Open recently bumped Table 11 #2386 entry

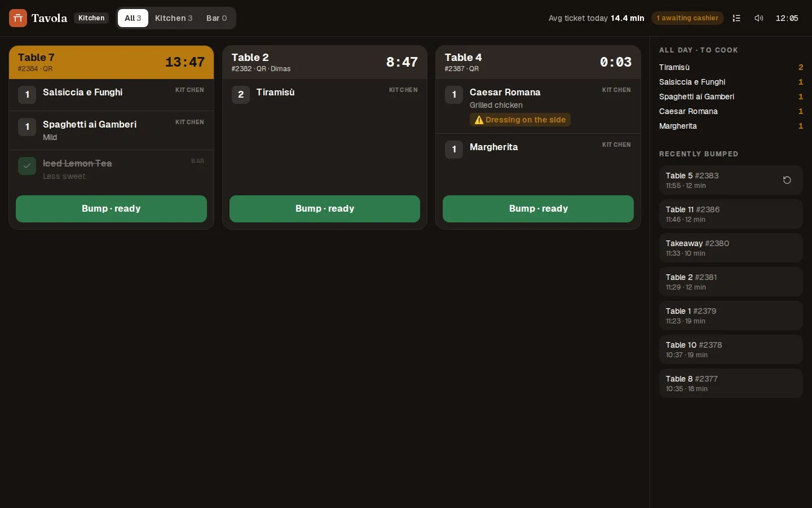(731, 214)
